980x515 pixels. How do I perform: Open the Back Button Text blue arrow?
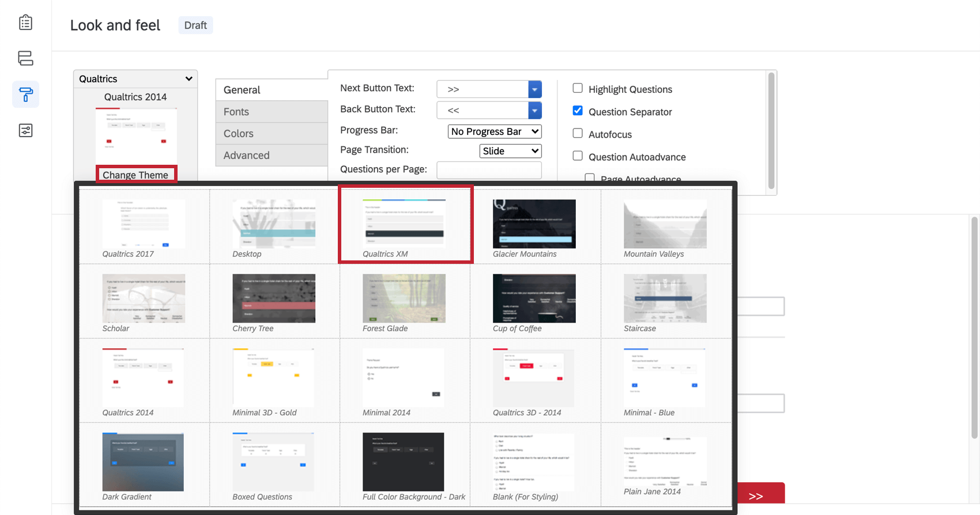[x=535, y=110]
